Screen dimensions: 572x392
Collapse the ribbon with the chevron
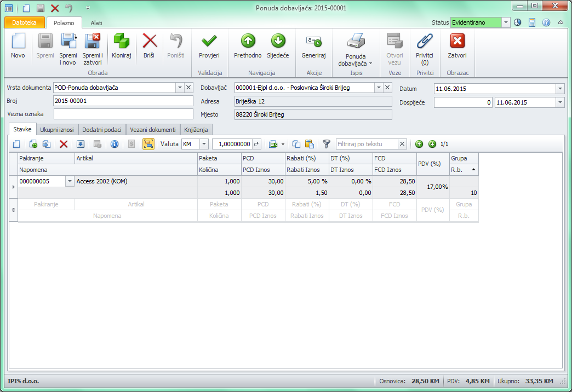pyautogui.click(x=560, y=22)
